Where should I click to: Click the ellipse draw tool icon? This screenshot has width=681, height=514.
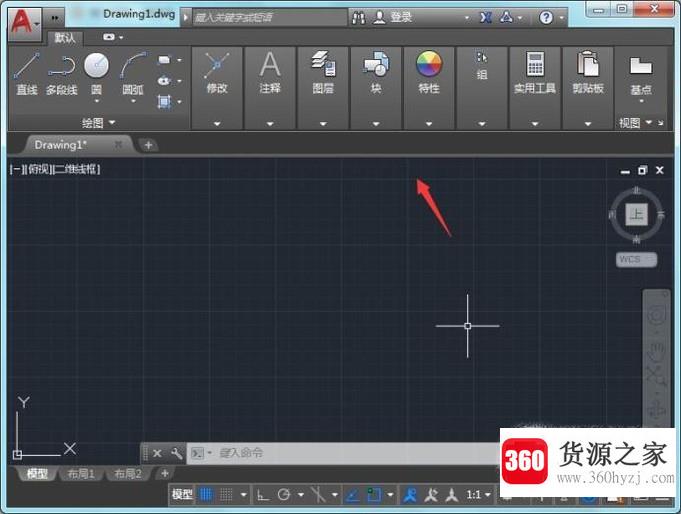click(x=164, y=81)
